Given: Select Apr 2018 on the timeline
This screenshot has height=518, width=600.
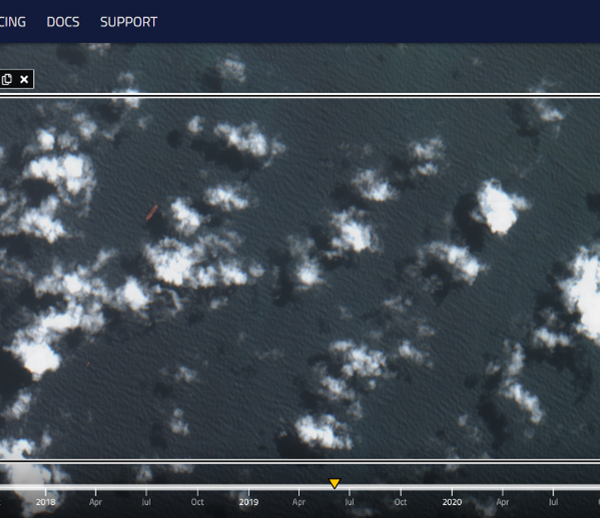Looking at the screenshot, I should (96, 503).
